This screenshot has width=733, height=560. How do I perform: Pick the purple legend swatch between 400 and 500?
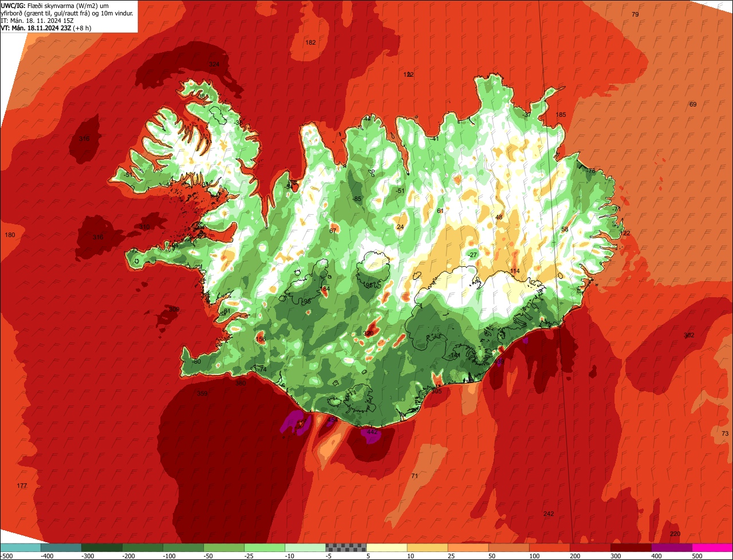click(x=671, y=547)
